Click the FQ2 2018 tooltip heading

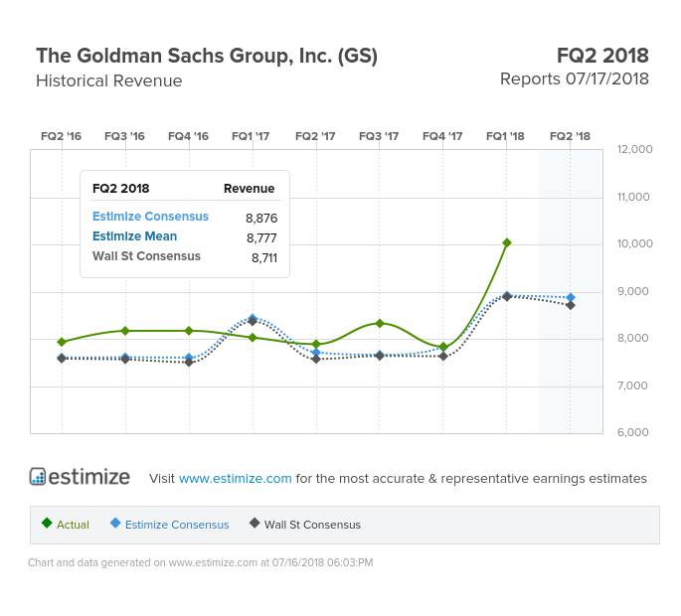click(x=120, y=189)
